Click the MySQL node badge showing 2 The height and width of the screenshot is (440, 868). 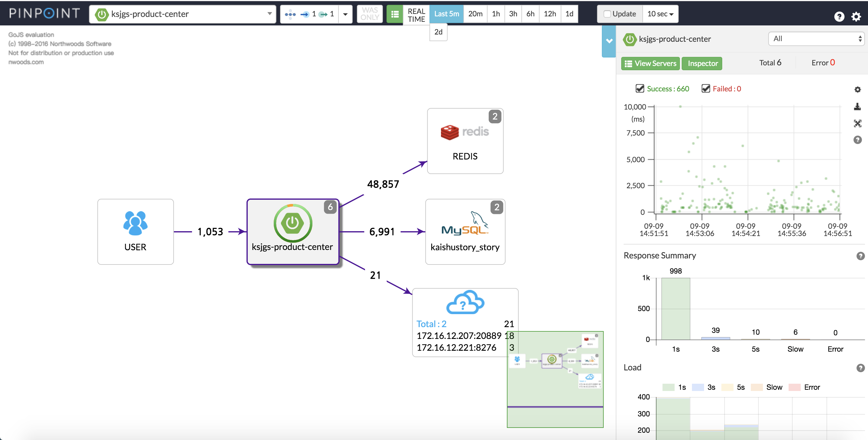click(497, 207)
